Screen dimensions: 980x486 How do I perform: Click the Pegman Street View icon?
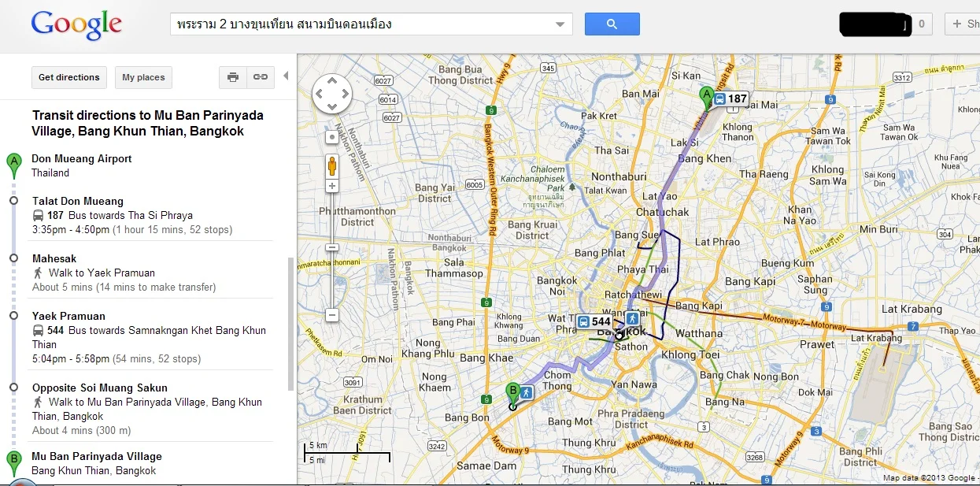click(x=332, y=165)
